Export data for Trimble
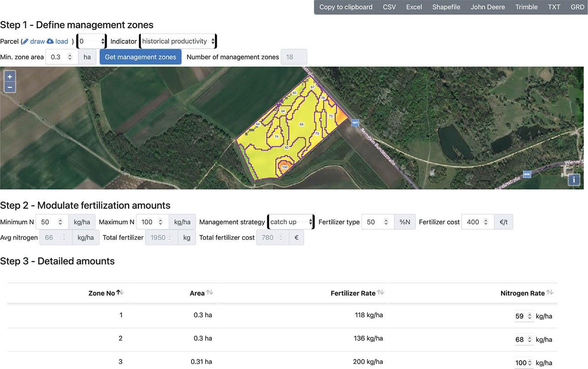 (526, 7)
